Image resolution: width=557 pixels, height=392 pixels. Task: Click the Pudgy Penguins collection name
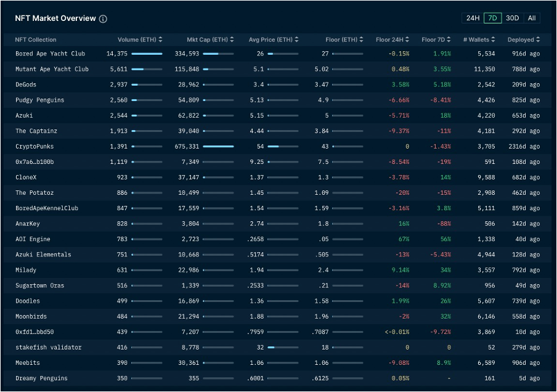pos(39,100)
